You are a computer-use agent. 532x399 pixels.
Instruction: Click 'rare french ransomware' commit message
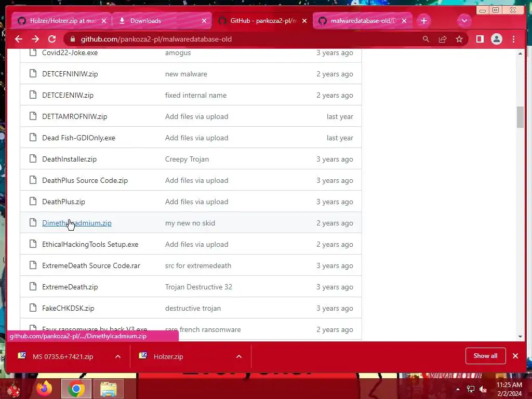pos(203,329)
